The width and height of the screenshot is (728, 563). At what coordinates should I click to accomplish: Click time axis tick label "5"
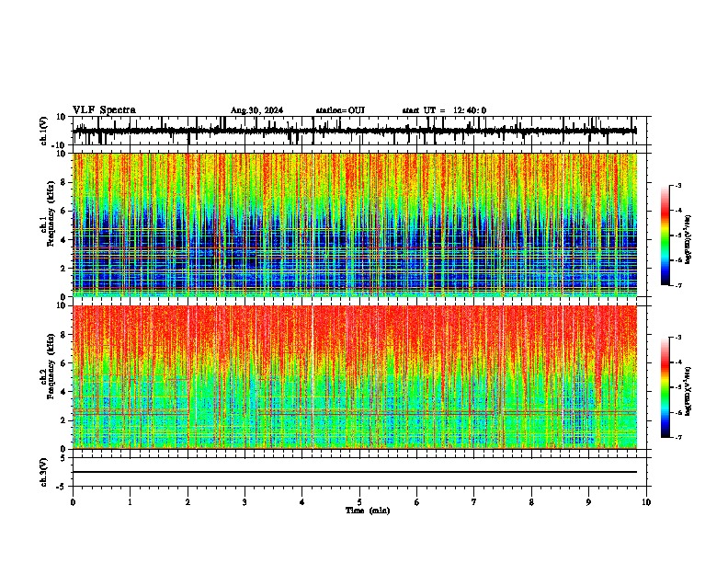pyautogui.click(x=359, y=502)
